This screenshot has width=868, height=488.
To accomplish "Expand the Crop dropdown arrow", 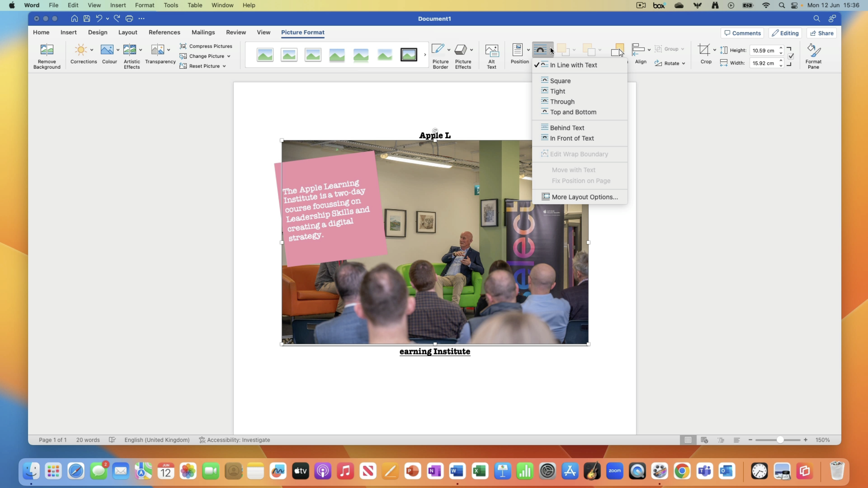I will (x=714, y=50).
